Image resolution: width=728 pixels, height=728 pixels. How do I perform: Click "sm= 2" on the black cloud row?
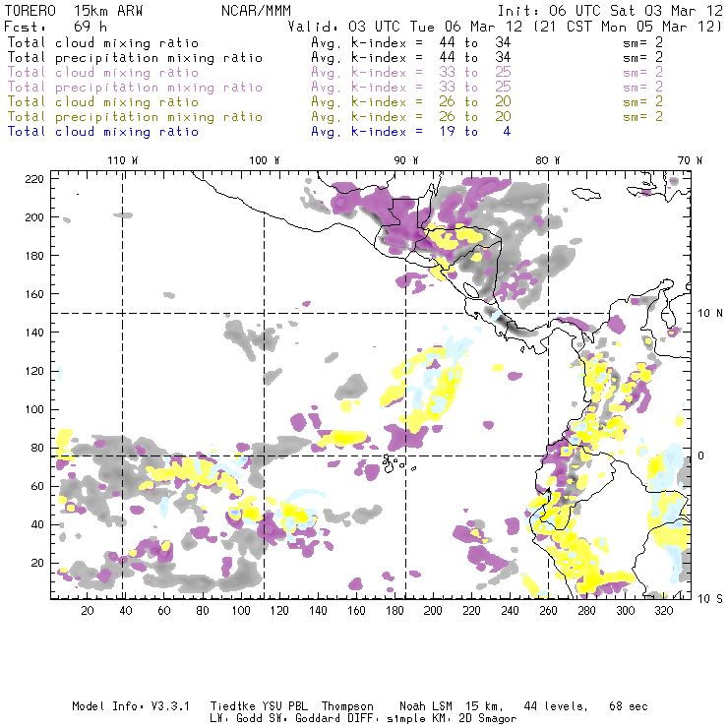click(x=643, y=43)
